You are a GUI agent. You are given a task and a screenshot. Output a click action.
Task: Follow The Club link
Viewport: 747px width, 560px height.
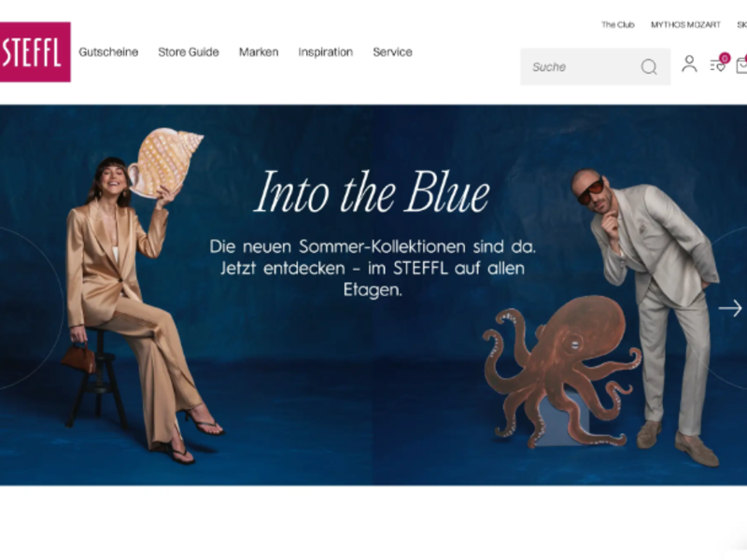coord(618,25)
